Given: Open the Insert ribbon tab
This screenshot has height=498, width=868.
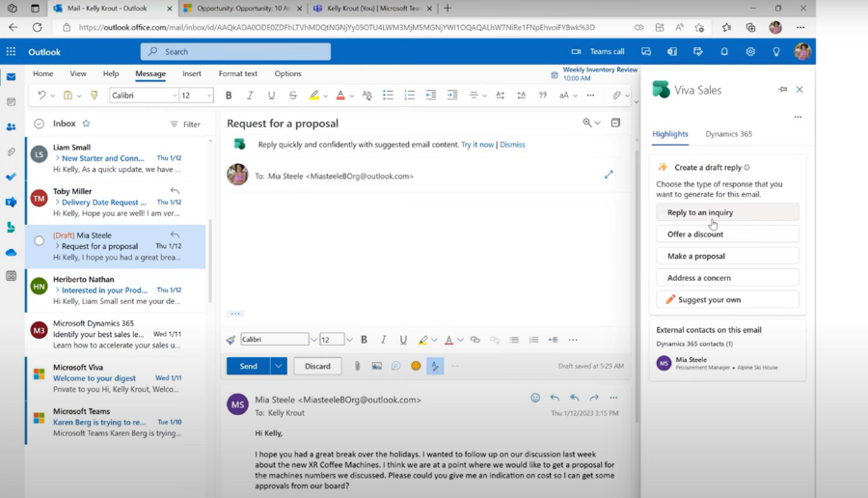Looking at the screenshot, I should point(192,73).
